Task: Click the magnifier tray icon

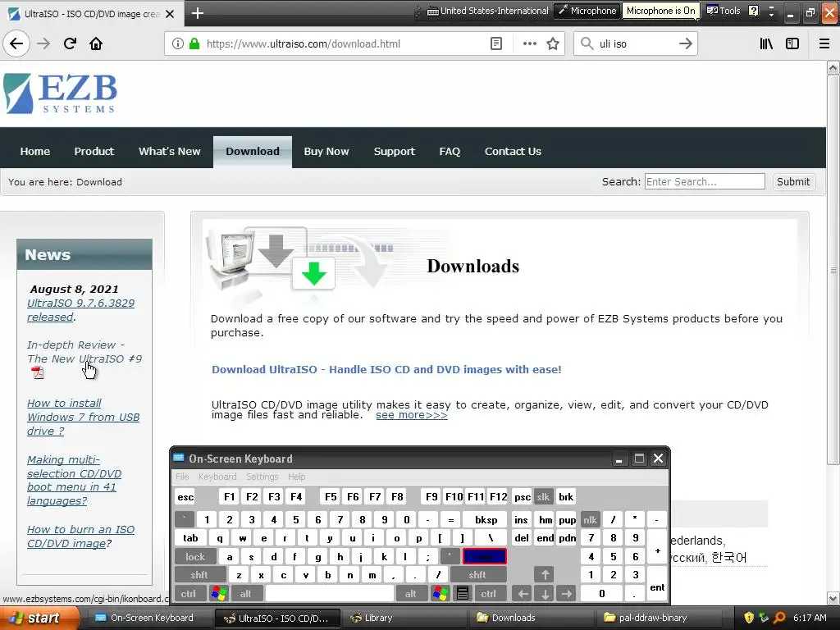Action: 779,618
